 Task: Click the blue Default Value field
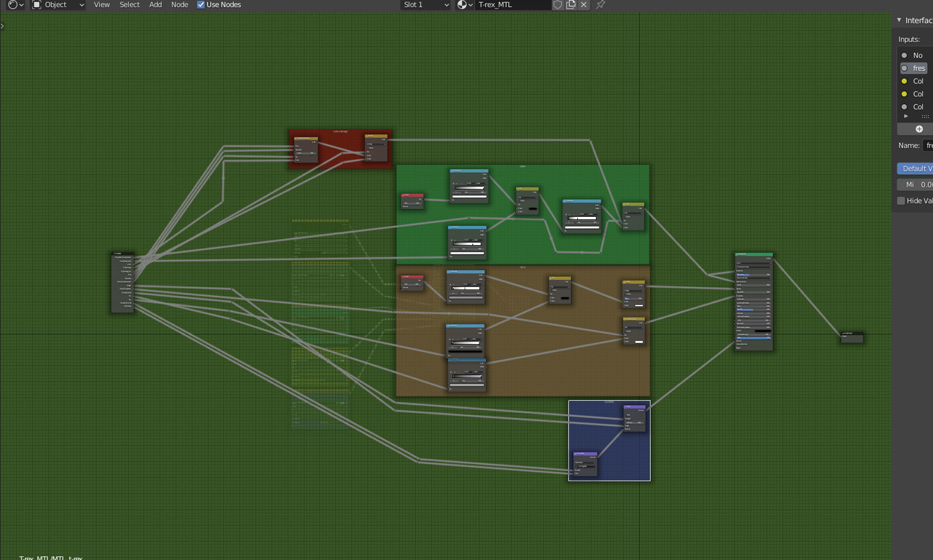pyautogui.click(x=915, y=169)
